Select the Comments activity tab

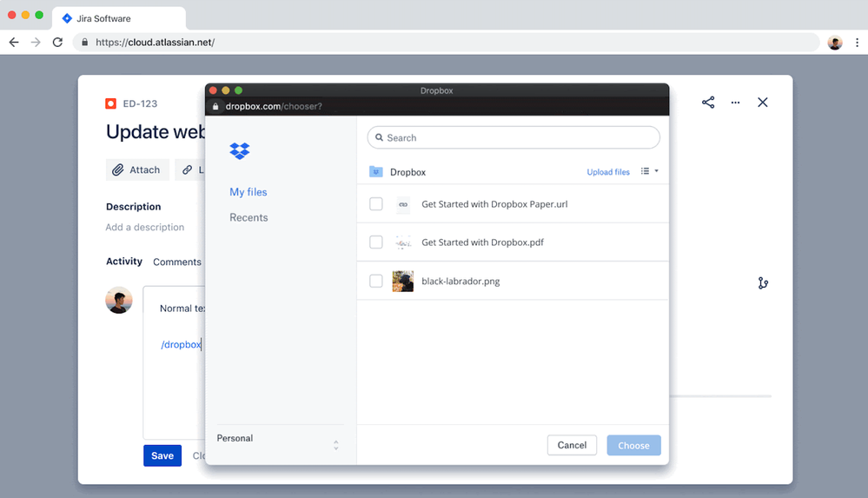177,262
